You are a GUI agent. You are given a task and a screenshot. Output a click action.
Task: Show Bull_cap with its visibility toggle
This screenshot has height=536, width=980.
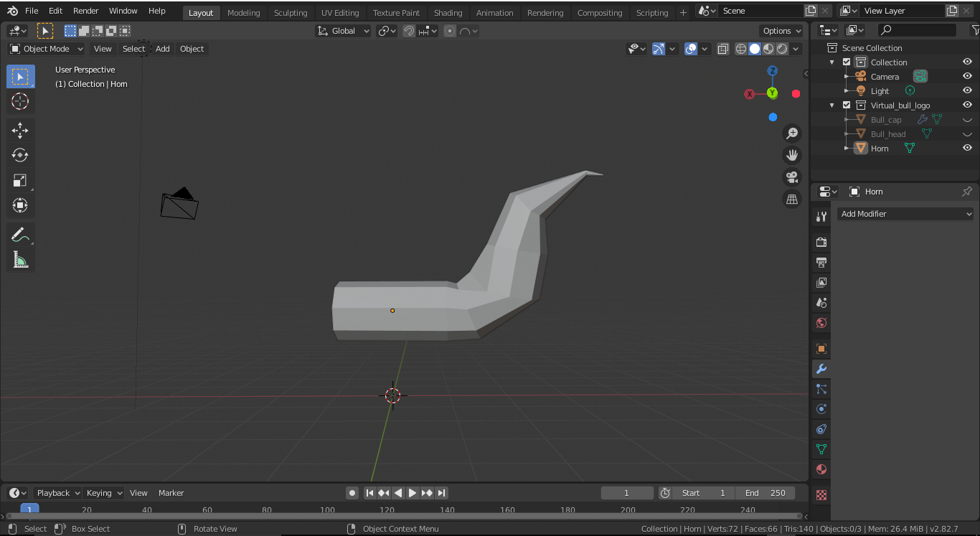967,120
